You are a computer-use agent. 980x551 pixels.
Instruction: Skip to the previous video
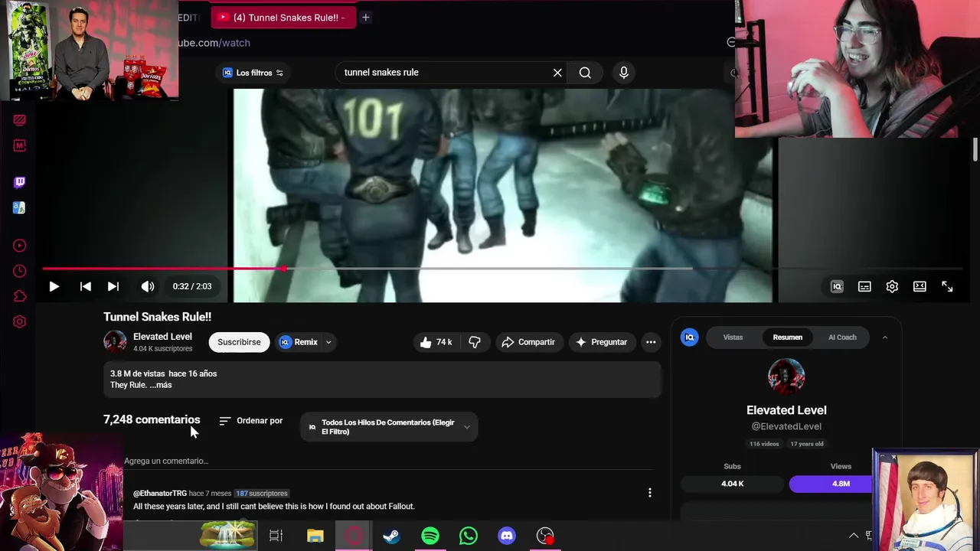pyautogui.click(x=85, y=286)
